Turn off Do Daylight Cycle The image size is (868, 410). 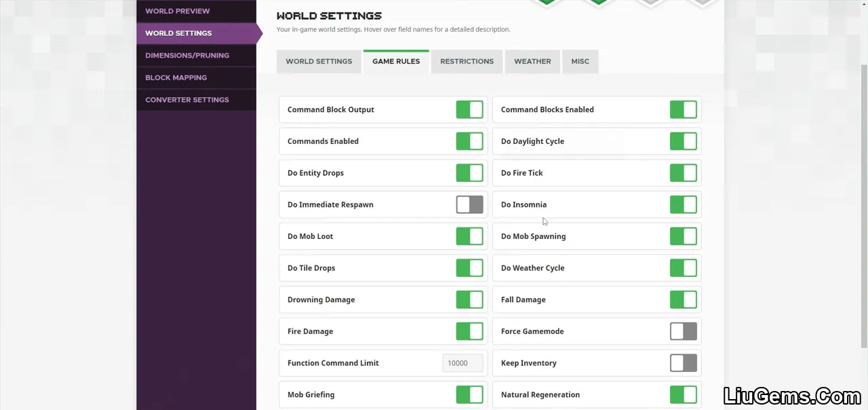pyautogui.click(x=683, y=141)
